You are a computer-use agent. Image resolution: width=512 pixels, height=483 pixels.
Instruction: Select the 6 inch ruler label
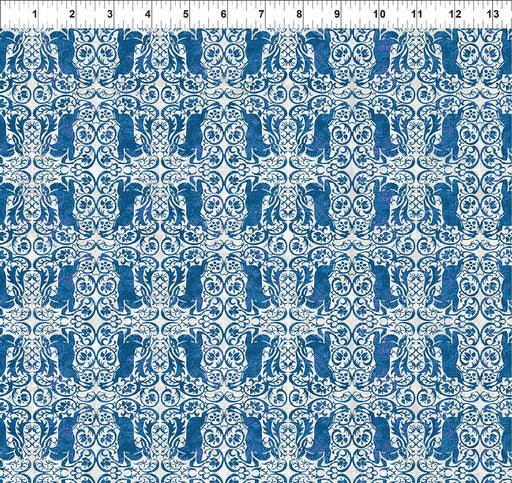(x=223, y=14)
